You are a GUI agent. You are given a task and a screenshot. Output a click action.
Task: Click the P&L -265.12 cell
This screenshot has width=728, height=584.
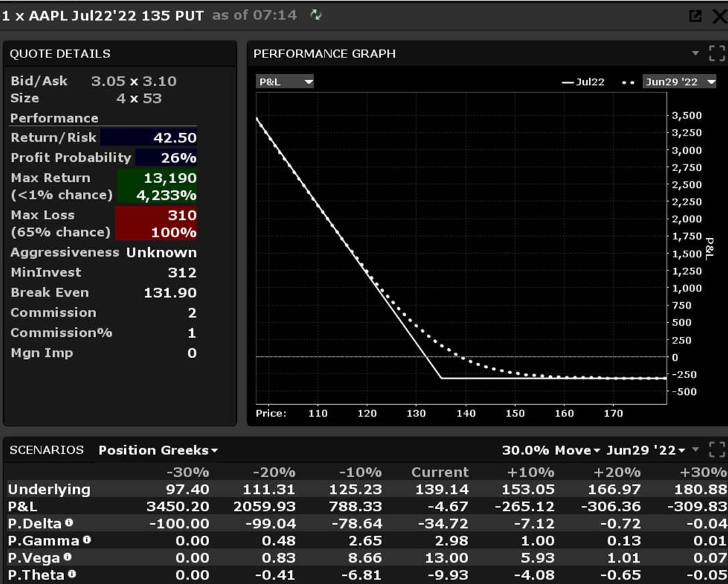click(x=525, y=506)
